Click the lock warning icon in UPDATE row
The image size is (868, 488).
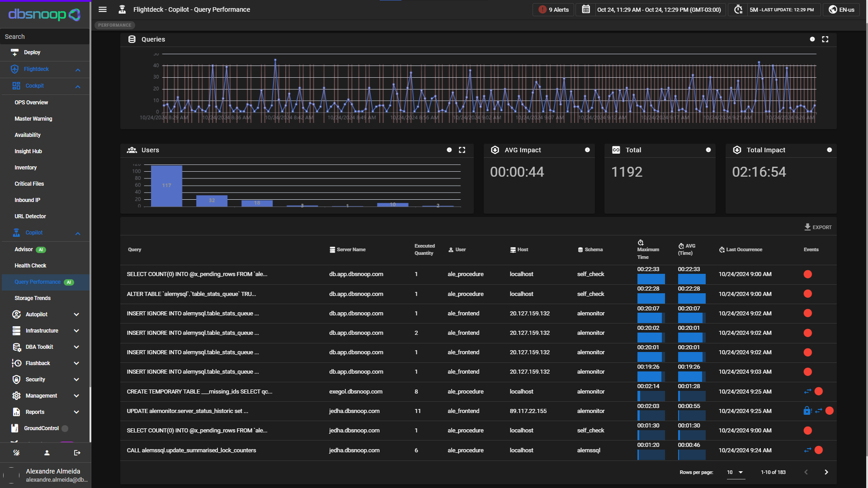pos(807,411)
